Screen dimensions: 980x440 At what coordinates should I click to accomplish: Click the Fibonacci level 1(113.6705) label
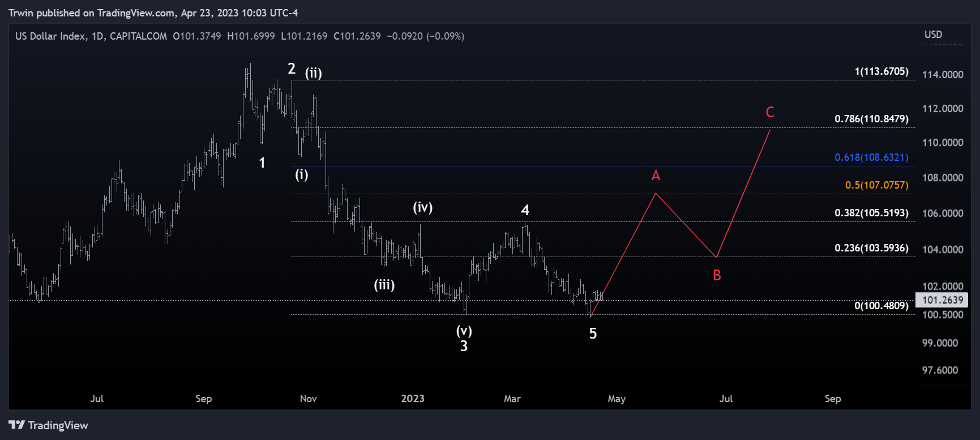[x=881, y=71]
